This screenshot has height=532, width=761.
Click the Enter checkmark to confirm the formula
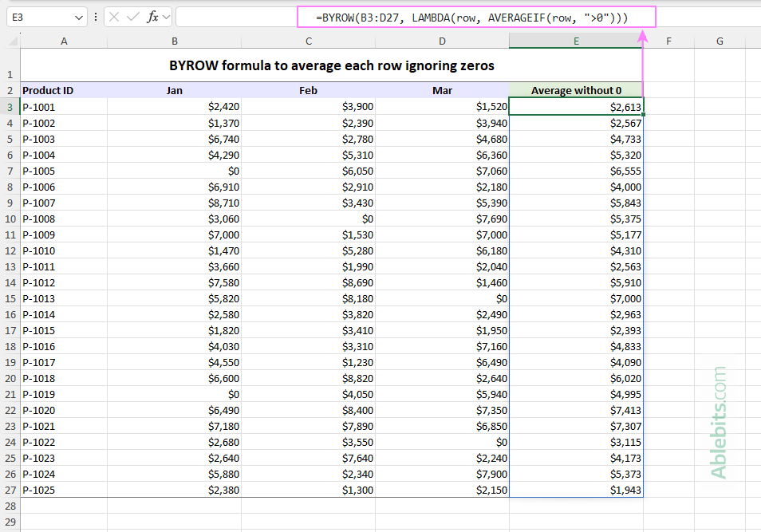(132, 16)
